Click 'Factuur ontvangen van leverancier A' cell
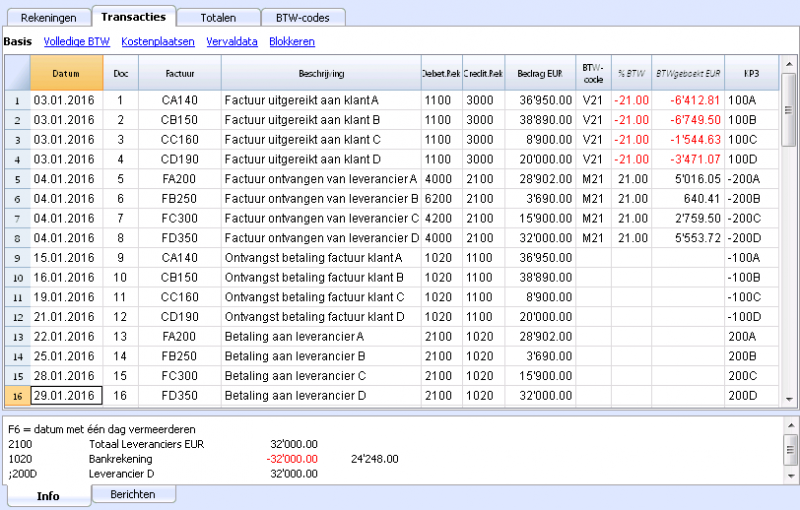Image resolution: width=800 pixels, height=510 pixels. [321, 179]
